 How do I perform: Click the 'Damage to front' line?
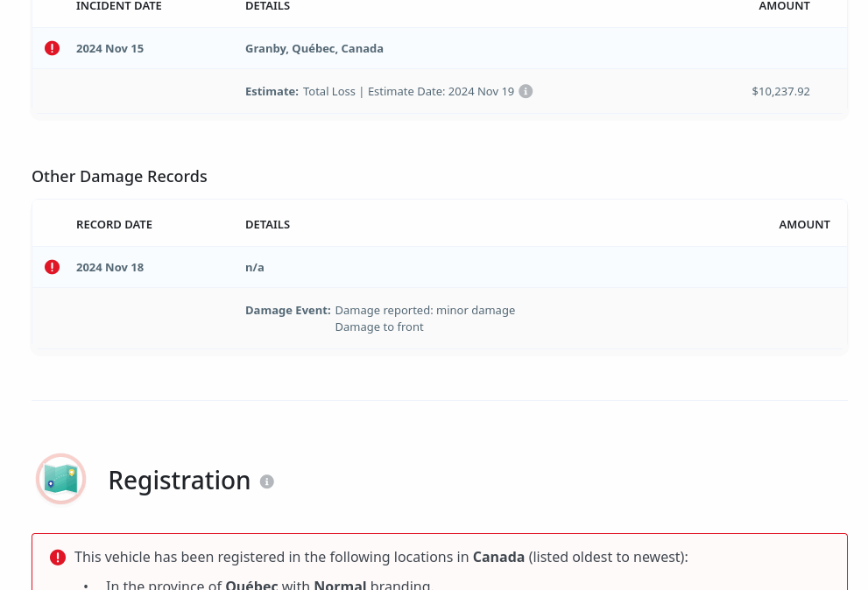click(x=379, y=327)
